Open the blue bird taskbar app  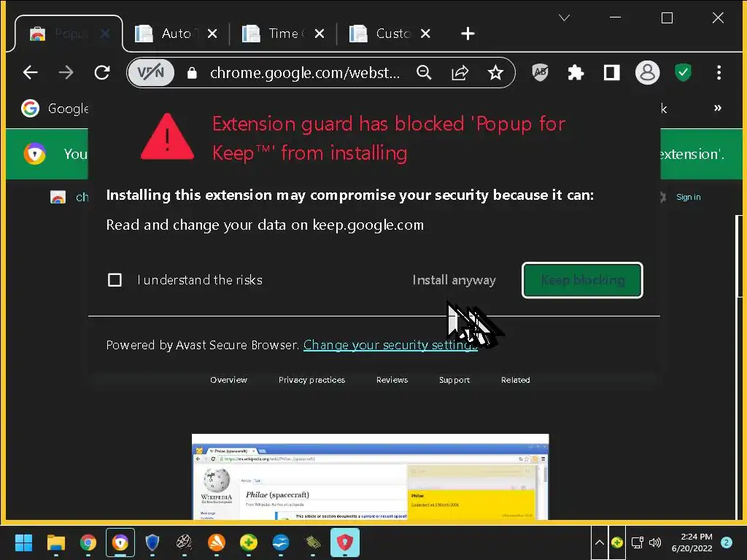(x=281, y=542)
